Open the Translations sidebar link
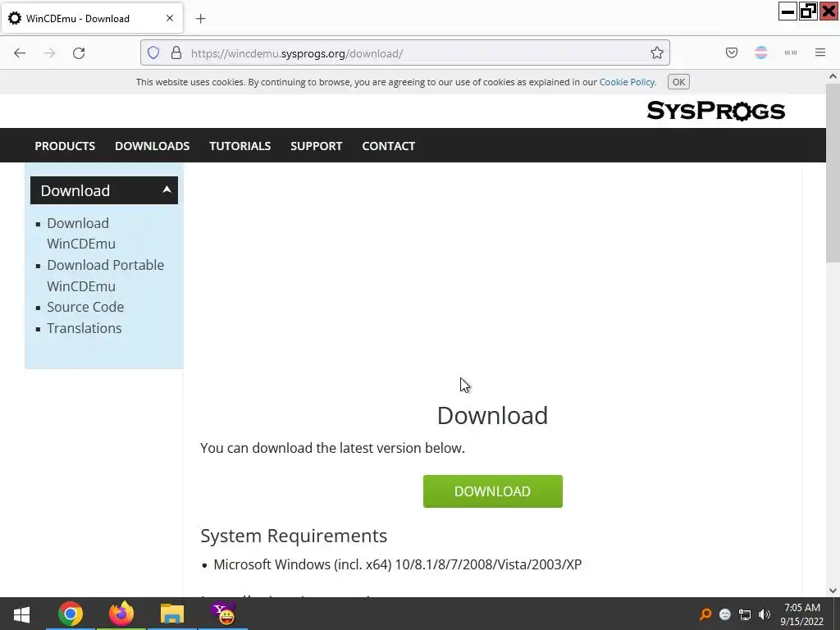Image resolution: width=840 pixels, height=630 pixels. coord(84,328)
